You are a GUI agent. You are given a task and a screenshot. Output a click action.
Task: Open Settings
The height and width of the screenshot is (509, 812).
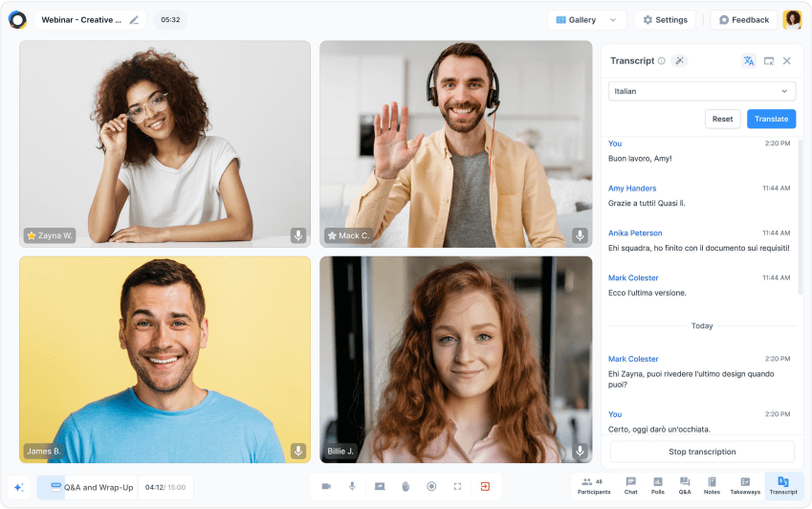click(x=665, y=20)
